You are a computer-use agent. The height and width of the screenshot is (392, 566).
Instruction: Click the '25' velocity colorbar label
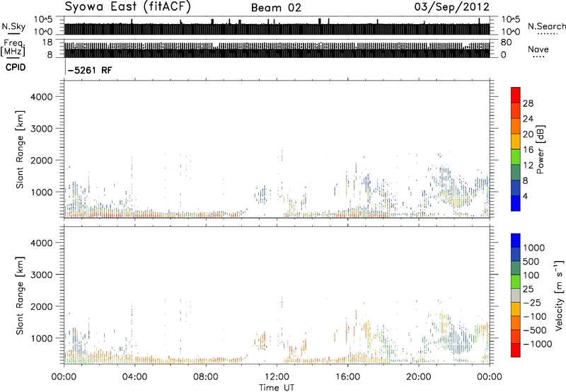click(x=528, y=289)
